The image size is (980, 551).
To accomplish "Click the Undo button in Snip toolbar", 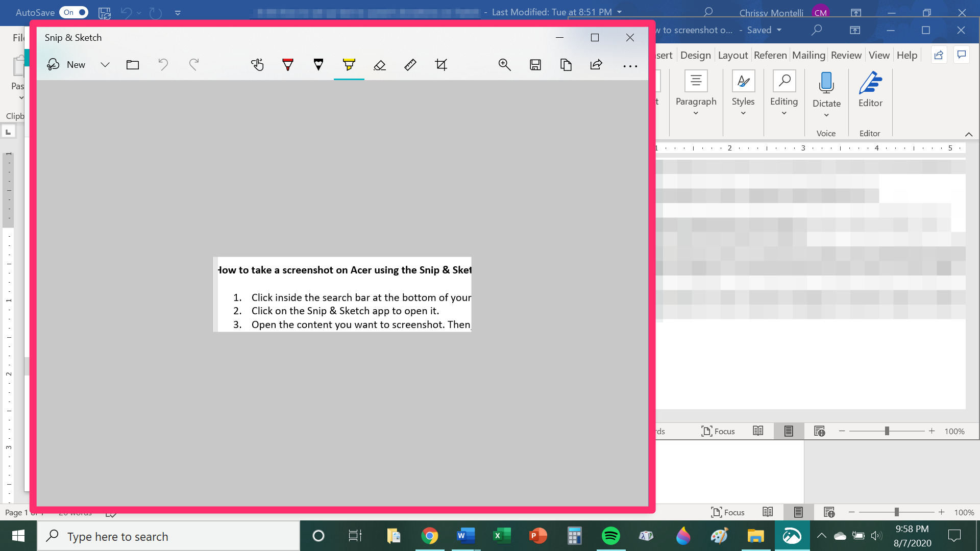I will coord(163,65).
